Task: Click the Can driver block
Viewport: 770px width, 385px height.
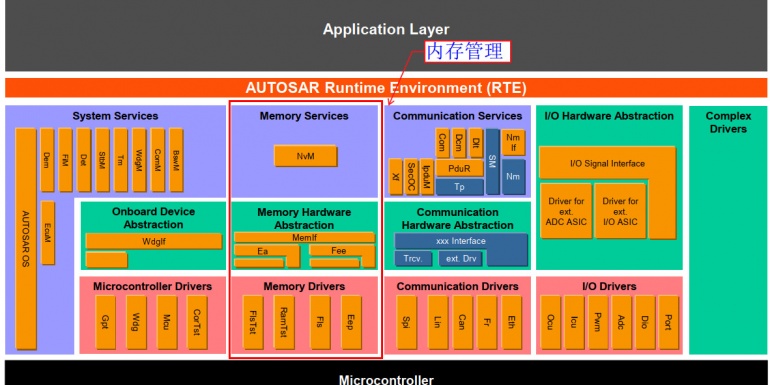Action: (463, 322)
